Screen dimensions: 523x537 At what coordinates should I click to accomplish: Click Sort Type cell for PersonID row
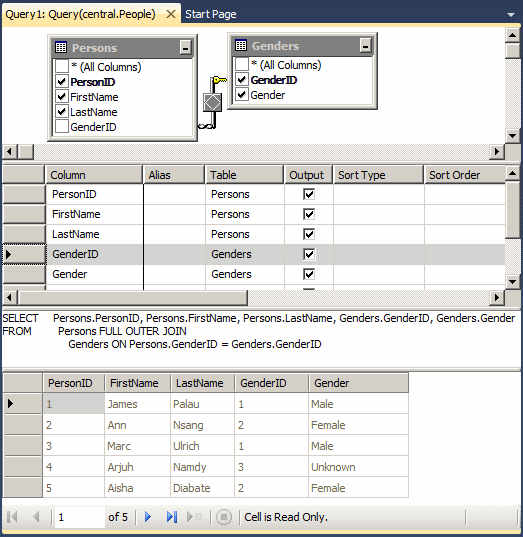378,194
